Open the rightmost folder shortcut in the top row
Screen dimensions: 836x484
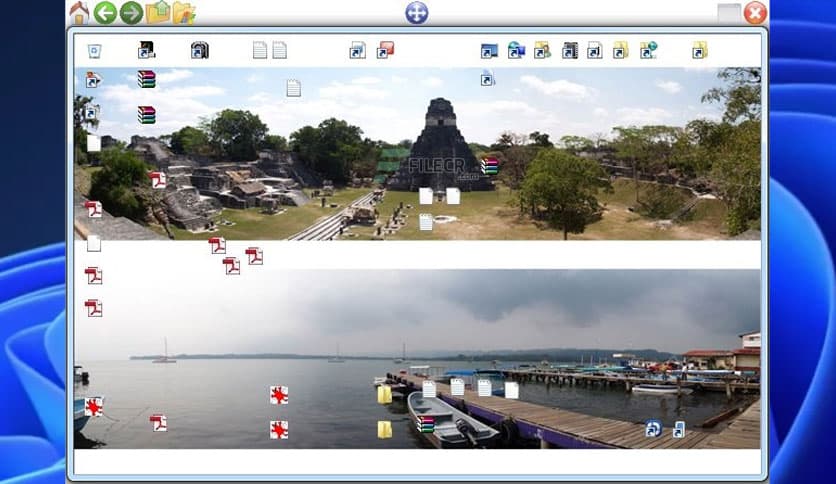click(x=700, y=51)
